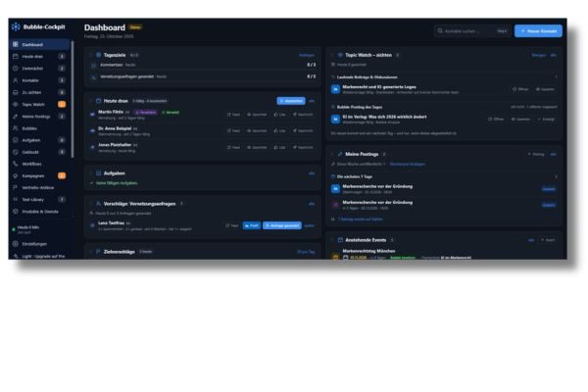Click the Text-Library sidebar icon
The height and width of the screenshot is (392, 588).
[16, 200]
